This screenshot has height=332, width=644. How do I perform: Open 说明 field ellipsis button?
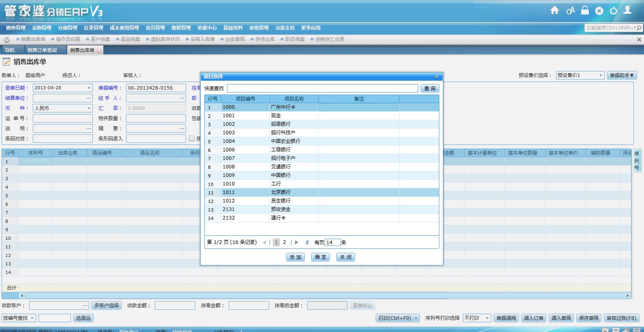point(89,129)
